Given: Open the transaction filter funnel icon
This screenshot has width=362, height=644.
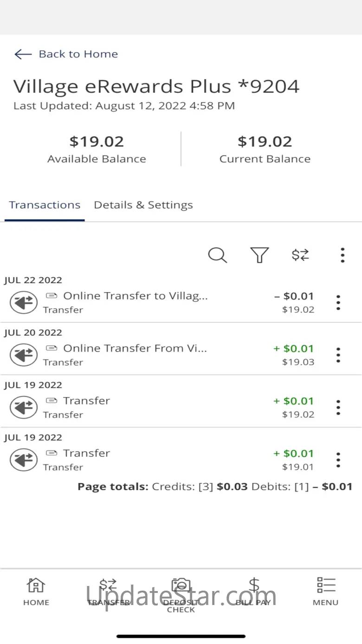Looking at the screenshot, I should tap(259, 255).
